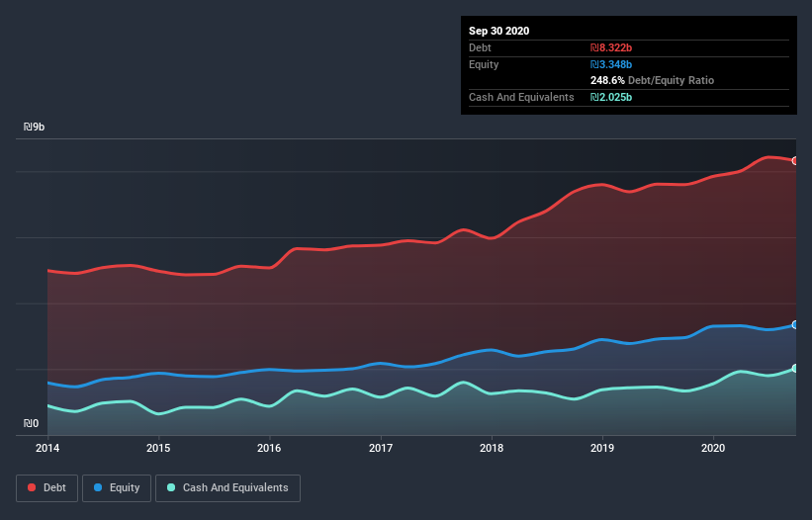Select the 2019 x-axis label

602,448
